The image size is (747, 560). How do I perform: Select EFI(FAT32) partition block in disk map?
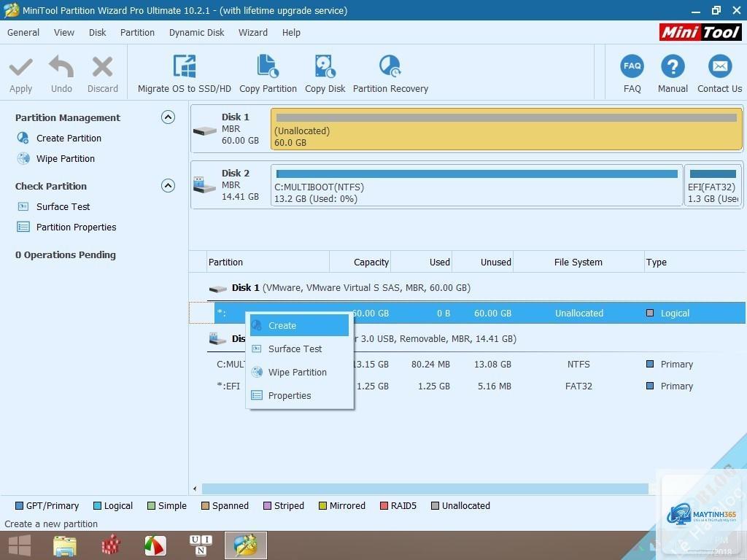pyautogui.click(x=713, y=185)
